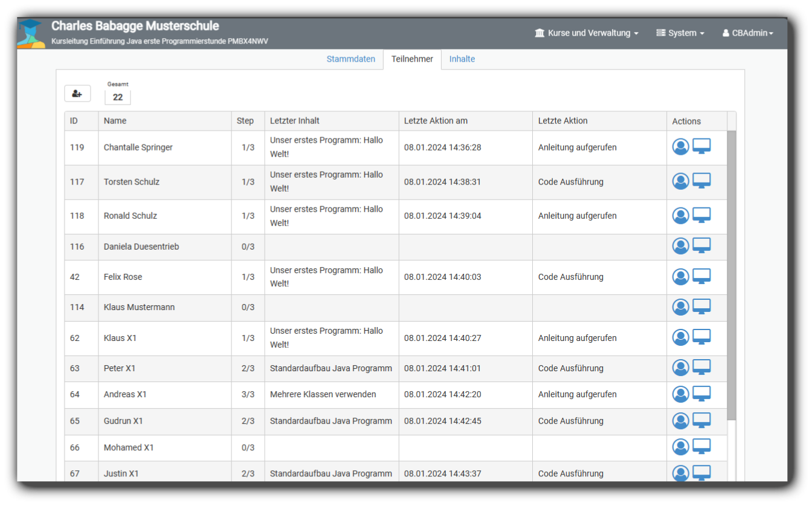
Task: Click the monitor icon for Andreas X1
Action: click(701, 394)
